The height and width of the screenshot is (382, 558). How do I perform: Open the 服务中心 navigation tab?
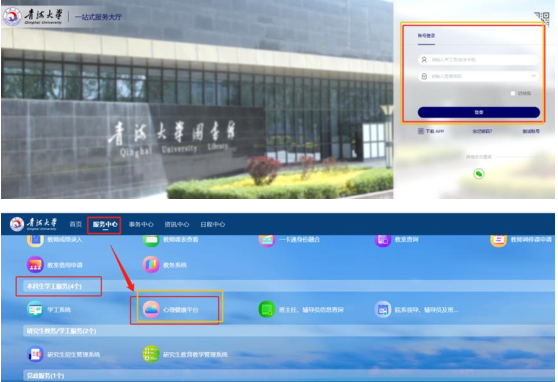(105, 224)
